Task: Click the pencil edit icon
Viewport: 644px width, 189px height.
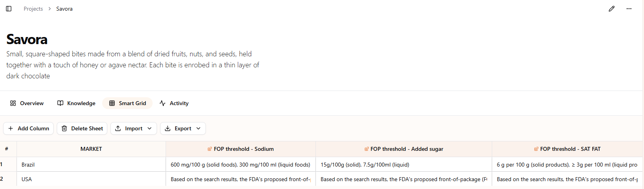Action: pyautogui.click(x=612, y=9)
